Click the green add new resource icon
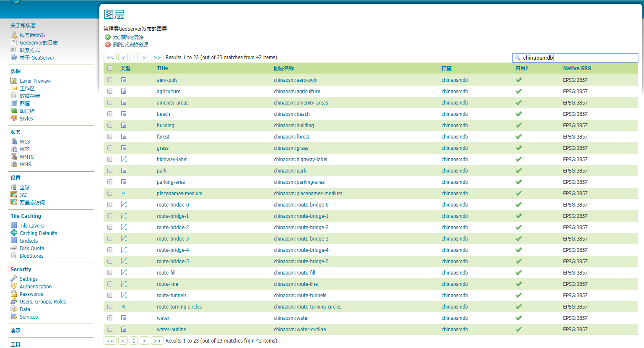644x348 pixels. (x=108, y=37)
